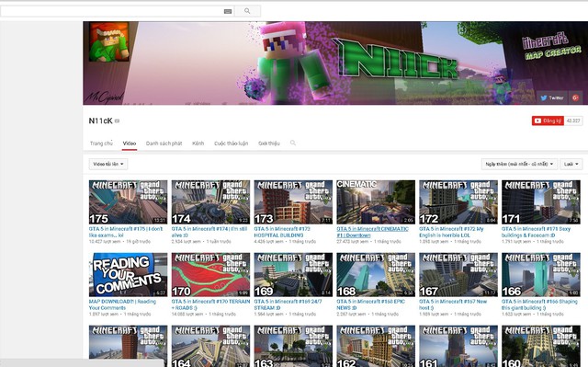
Task: Select the Video tab
Action: [x=130, y=143]
